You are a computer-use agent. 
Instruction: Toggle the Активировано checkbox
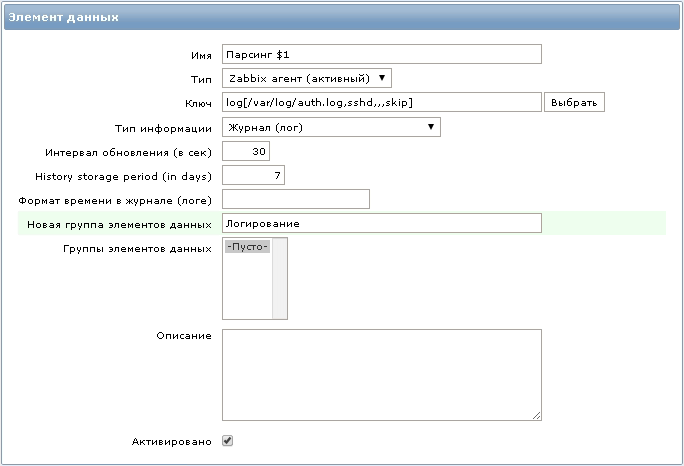pos(228,440)
